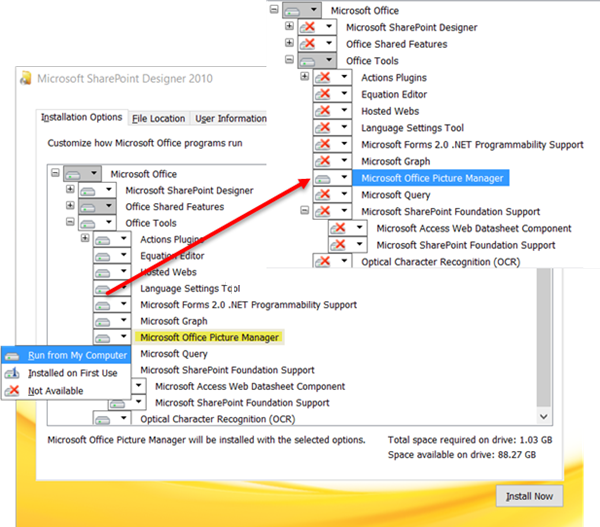Expand Microsoft SharePoint Designer in inset tree
600x527 pixels.
click(289, 26)
